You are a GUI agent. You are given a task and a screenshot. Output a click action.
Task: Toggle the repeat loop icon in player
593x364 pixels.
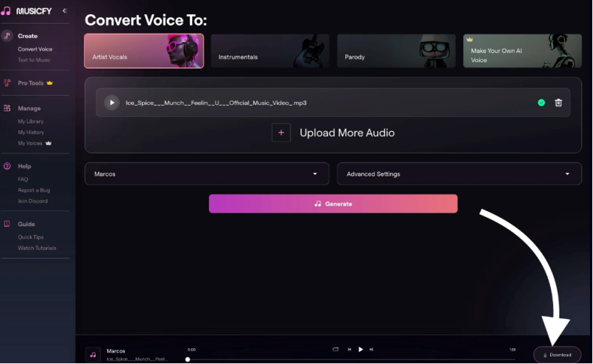coord(335,349)
